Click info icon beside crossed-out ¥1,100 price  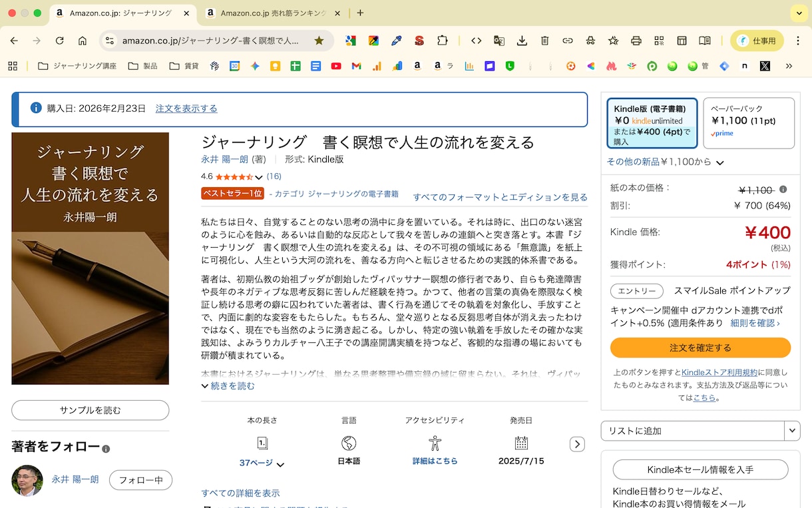tap(783, 189)
